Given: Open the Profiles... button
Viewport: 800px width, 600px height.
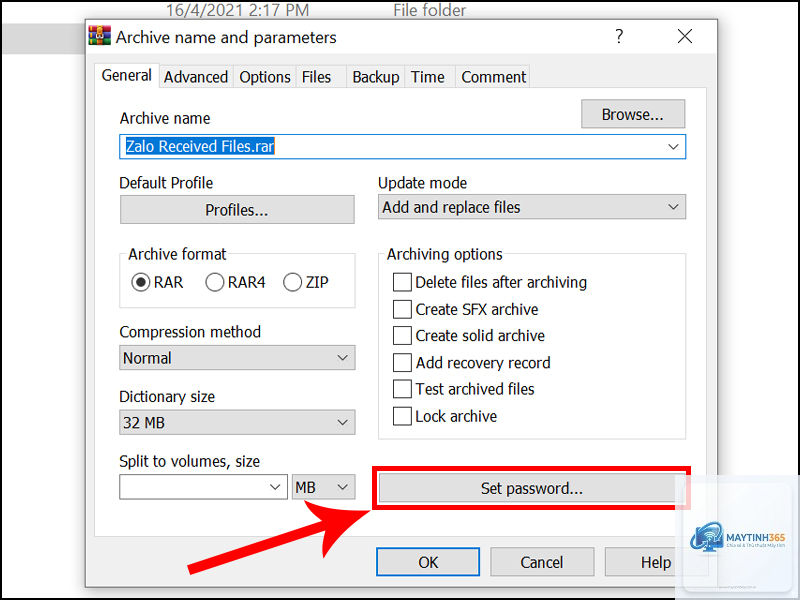Looking at the screenshot, I should tap(237, 210).
